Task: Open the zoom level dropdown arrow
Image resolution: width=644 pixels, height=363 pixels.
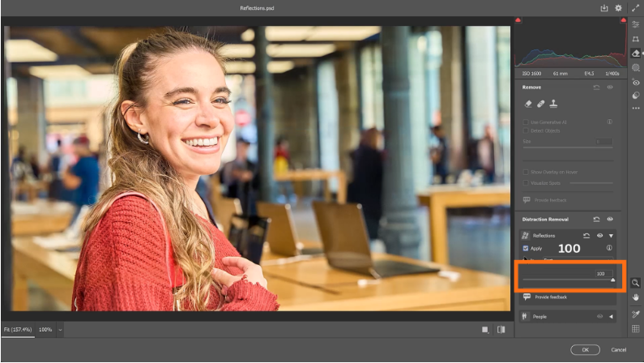Action: pos(61,330)
